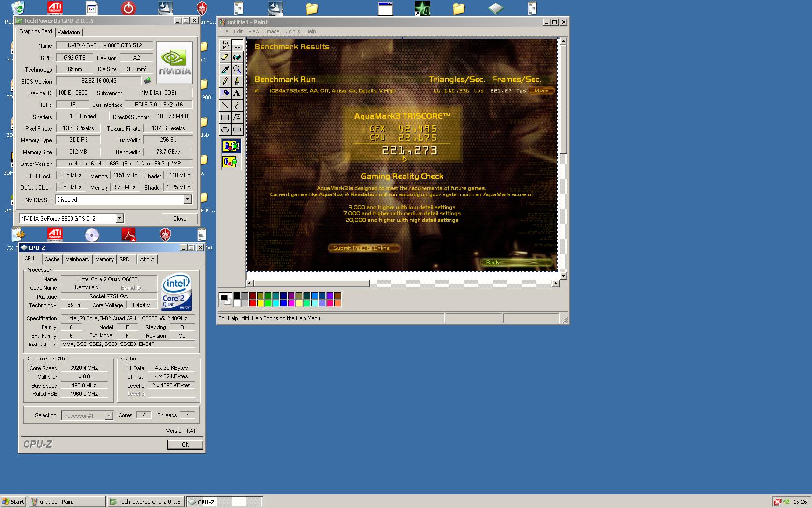Open the About tab in CPU-Z

(x=147, y=259)
